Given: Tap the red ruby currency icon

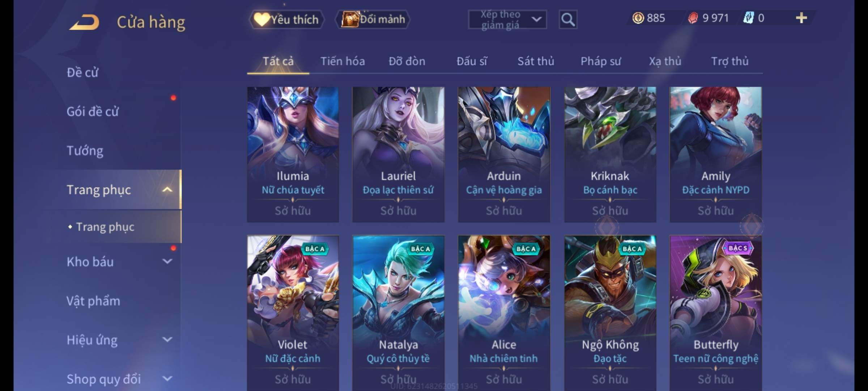Looking at the screenshot, I should (693, 18).
